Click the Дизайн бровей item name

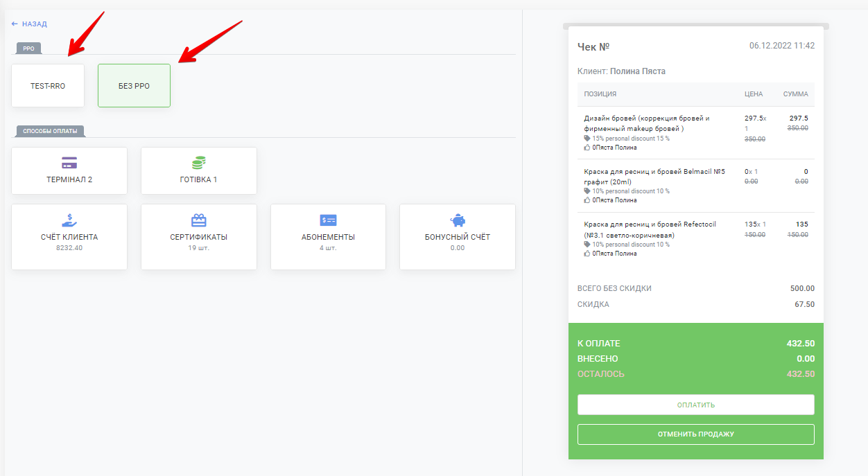647,123
